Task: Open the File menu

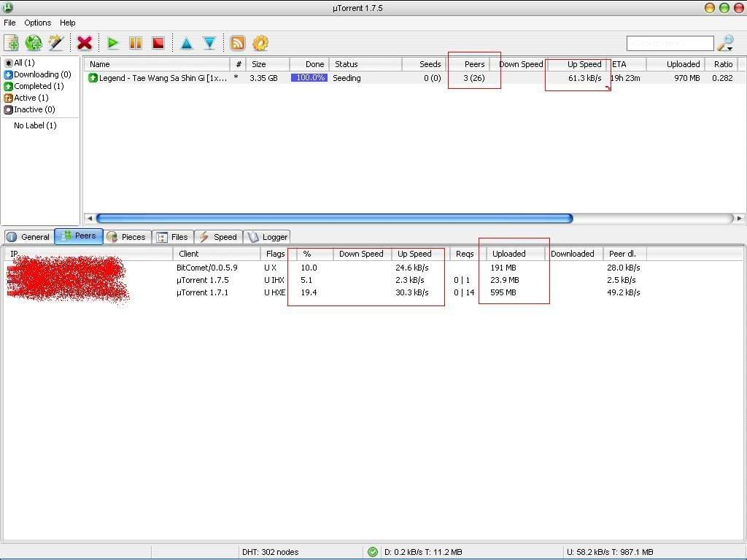Action: click(9, 23)
